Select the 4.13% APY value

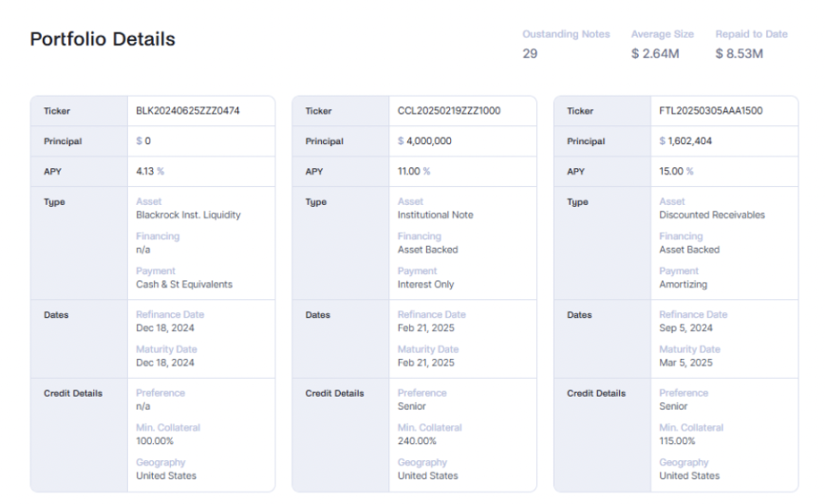click(150, 172)
